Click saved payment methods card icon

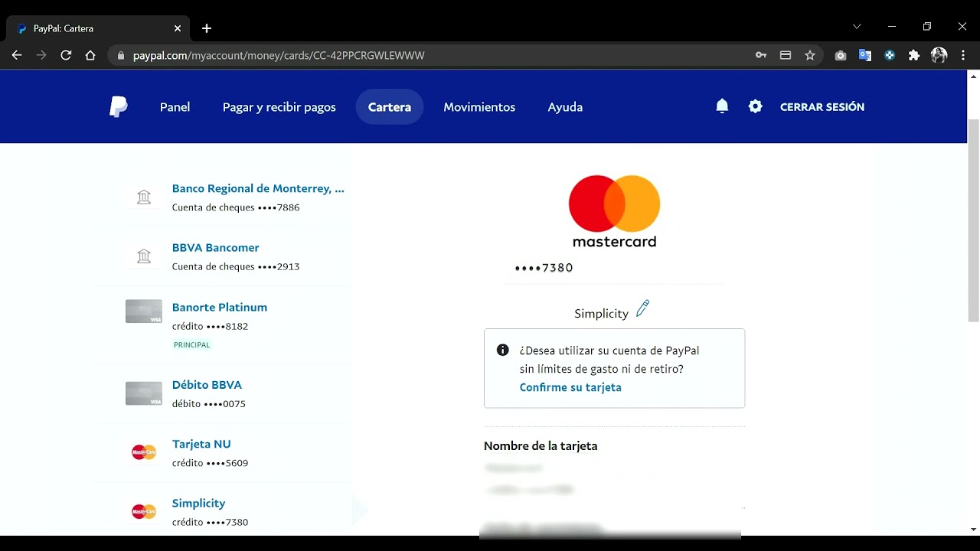[x=786, y=55]
